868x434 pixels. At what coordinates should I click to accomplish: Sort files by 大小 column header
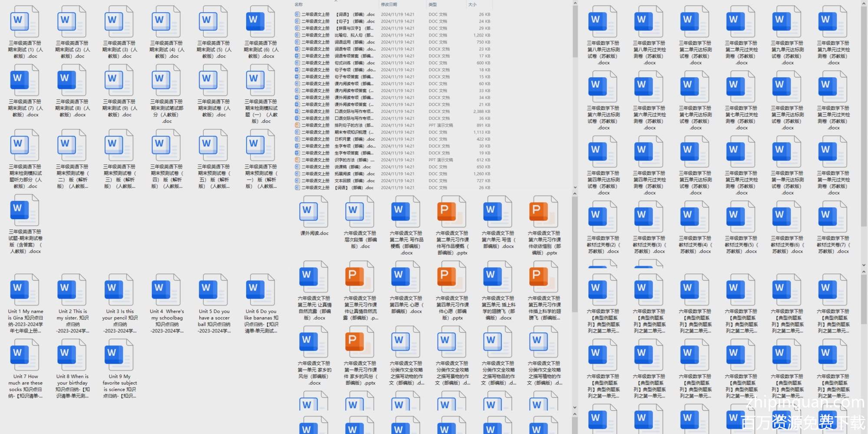pos(472,5)
